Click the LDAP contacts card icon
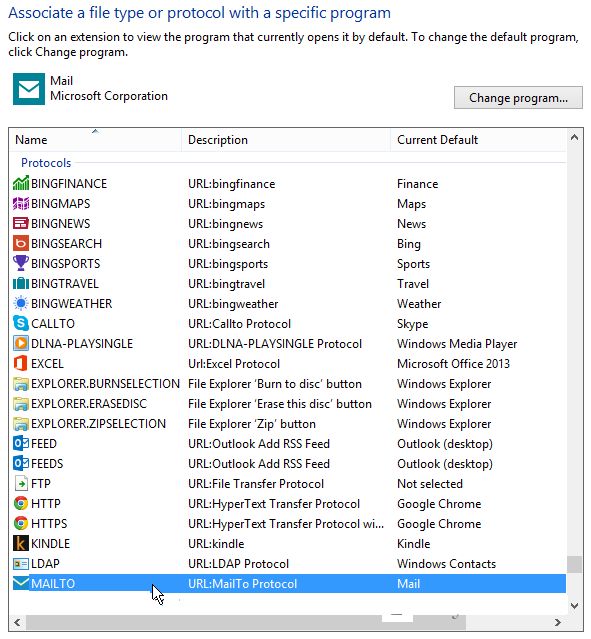The width and height of the screenshot is (591, 639). point(21,563)
